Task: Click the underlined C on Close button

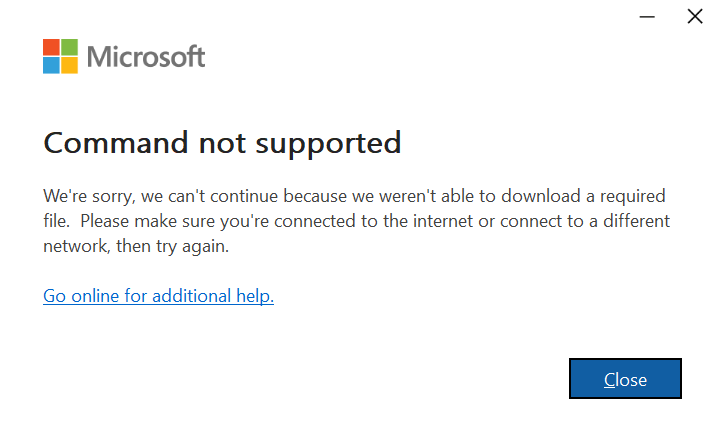Action: tap(609, 380)
